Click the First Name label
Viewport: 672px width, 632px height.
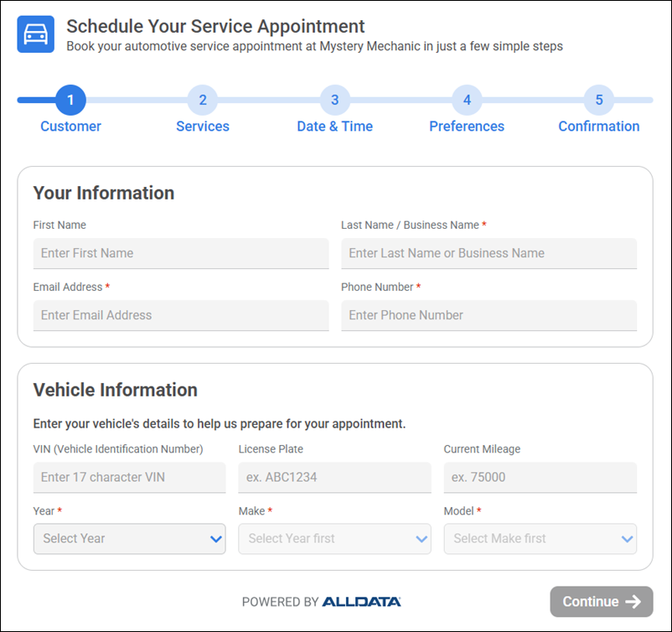[59, 225]
